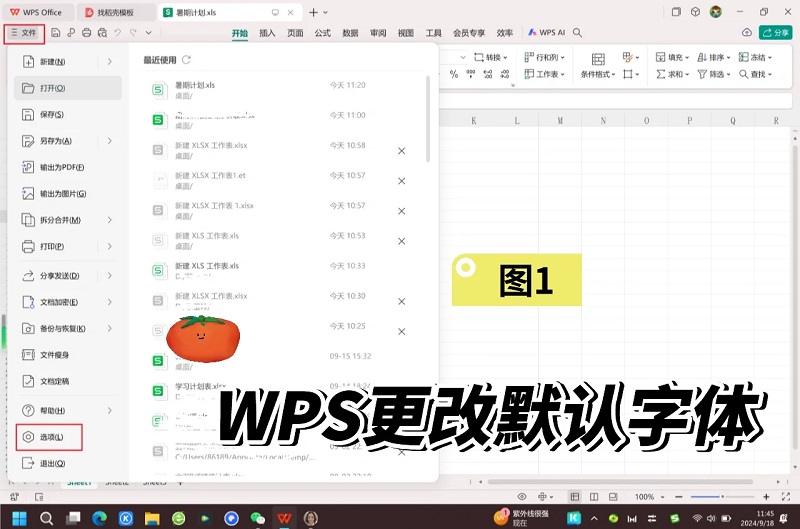The width and height of the screenshot is (800, 529).
Task: Click the search magnifier next to WPS AI
Action: click(578, 33)
